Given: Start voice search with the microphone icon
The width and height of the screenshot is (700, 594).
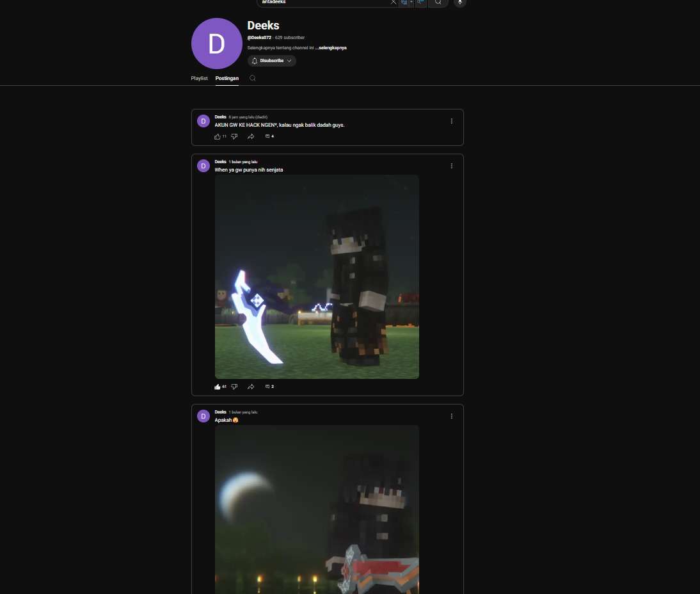Looking at the screenshot, I should point(460,2).
